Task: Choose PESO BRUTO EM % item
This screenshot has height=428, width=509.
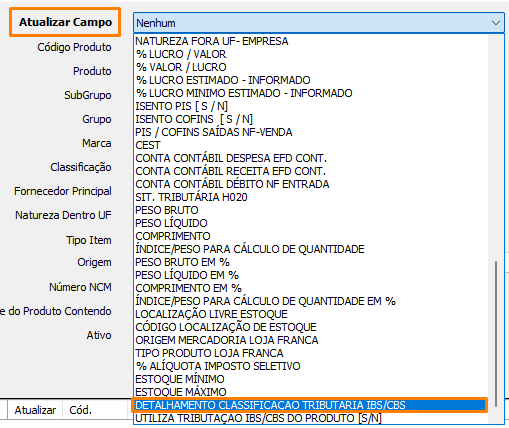Action: [311, 262]
